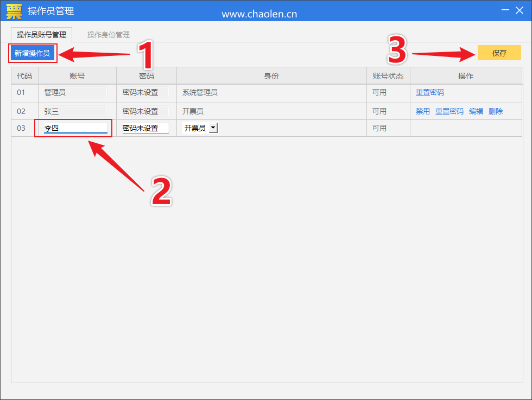Viewport: 532px width, 400px height.
Task: Click the 张三 account field
Action: 75,111
